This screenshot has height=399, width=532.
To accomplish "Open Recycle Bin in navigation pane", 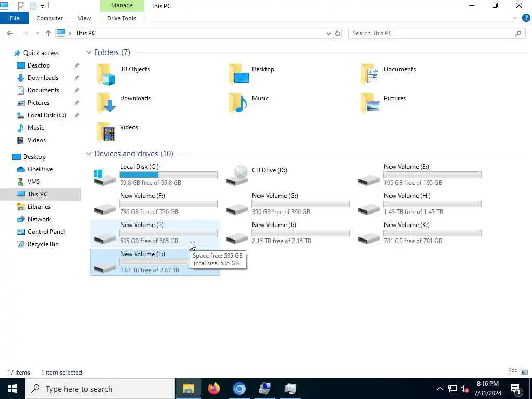I will coord(43,244).
